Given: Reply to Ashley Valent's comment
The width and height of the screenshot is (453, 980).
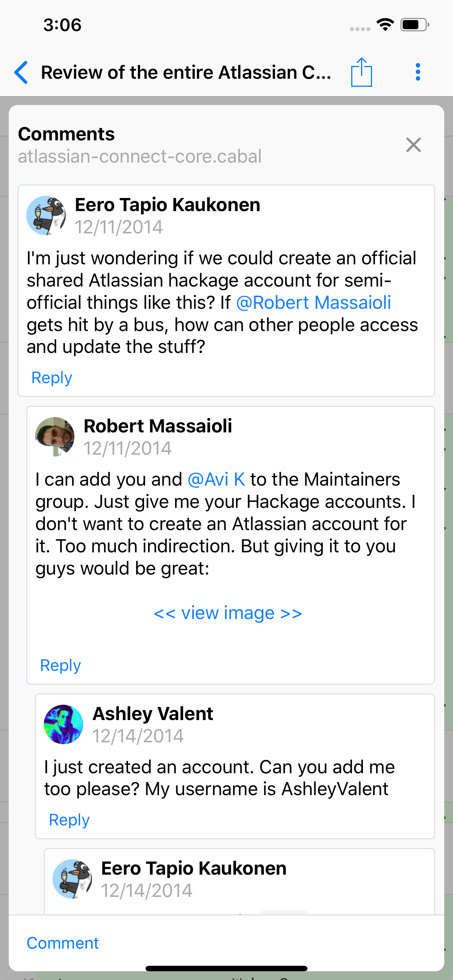Looking at the screenshot, I should [69, 820].
